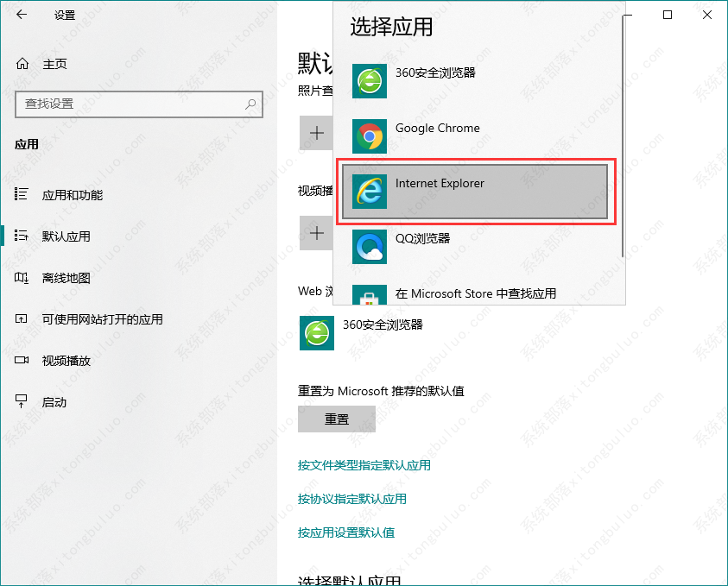
Task: Select the Google Chrome icon
Action: click(370, 136)
